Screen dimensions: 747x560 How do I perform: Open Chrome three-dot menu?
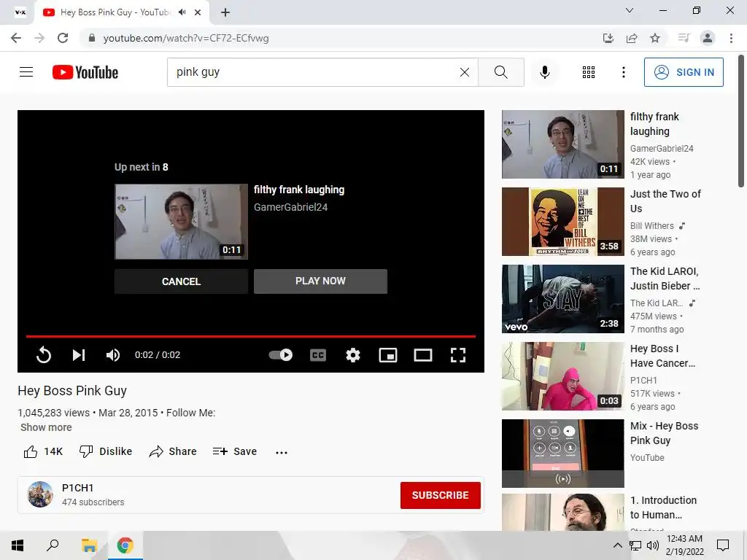(x=731, y=38)
